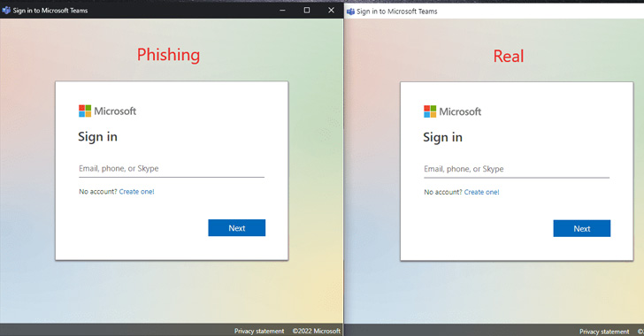Focus email field in Real window
Viewport: 644px width, 336px height.
pos(517,169)
